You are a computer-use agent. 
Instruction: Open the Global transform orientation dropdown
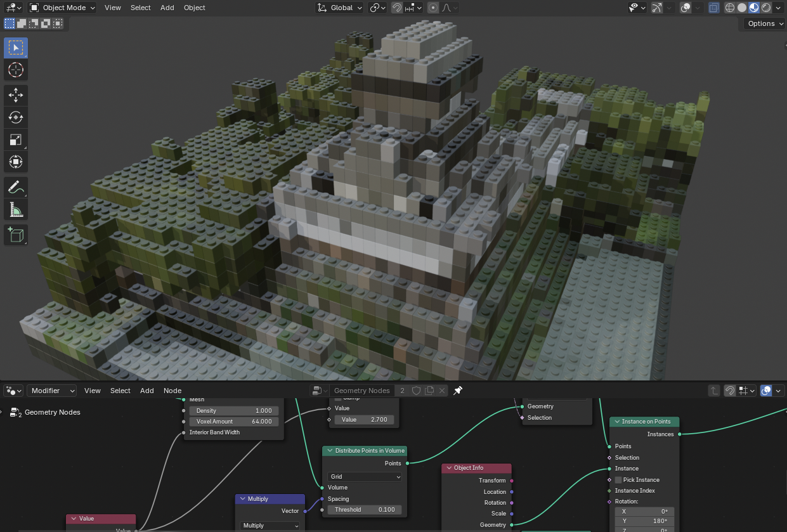[x=340, y=8]
